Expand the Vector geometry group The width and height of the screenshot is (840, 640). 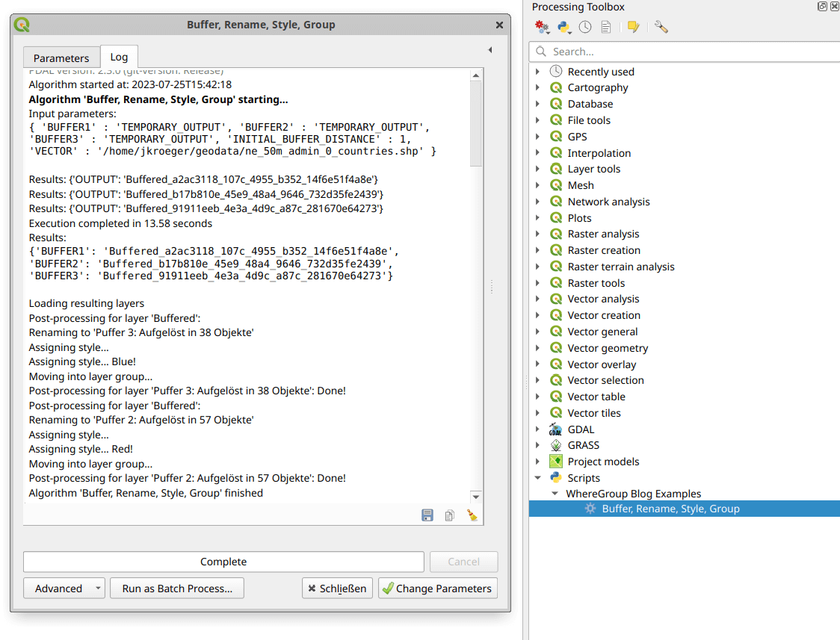point(537,348)
